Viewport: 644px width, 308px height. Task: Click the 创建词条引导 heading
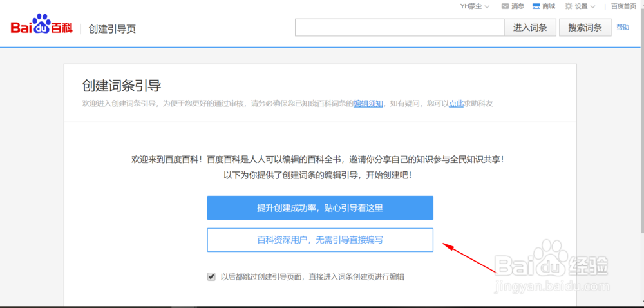pyautogui.click(x=122, y=86)
